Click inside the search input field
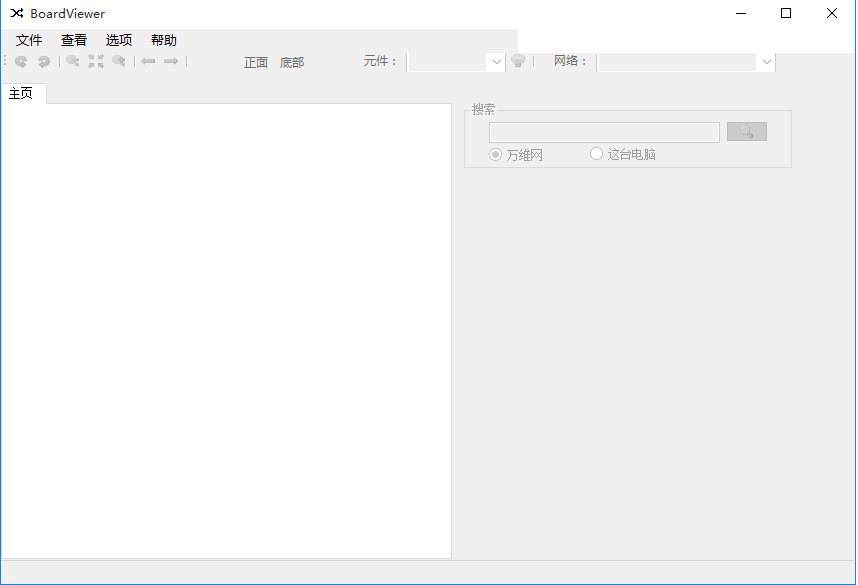 pyautogui.click(x=603, y=131)
